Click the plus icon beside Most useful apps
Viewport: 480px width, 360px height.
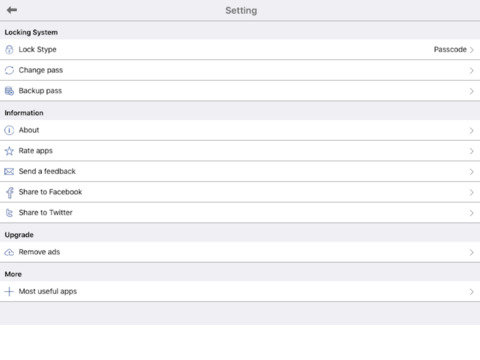[x=9, y=292]
